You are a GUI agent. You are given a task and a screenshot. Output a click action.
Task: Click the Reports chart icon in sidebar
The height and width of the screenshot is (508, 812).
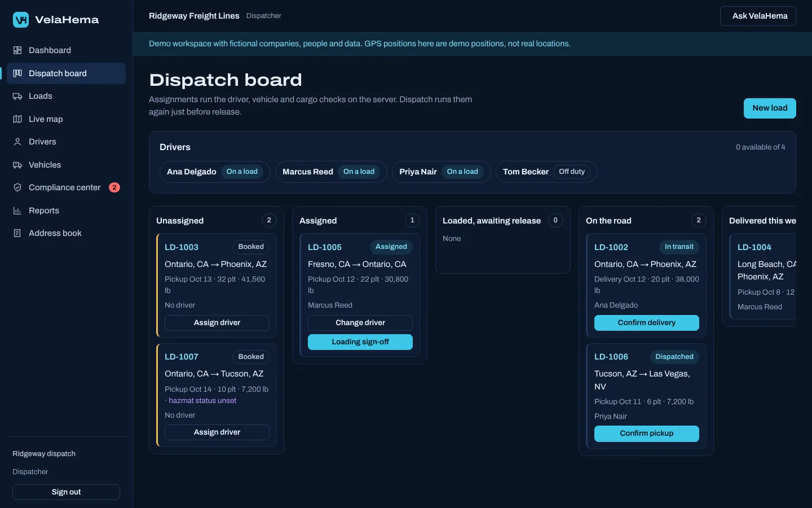tap(17, 211)
